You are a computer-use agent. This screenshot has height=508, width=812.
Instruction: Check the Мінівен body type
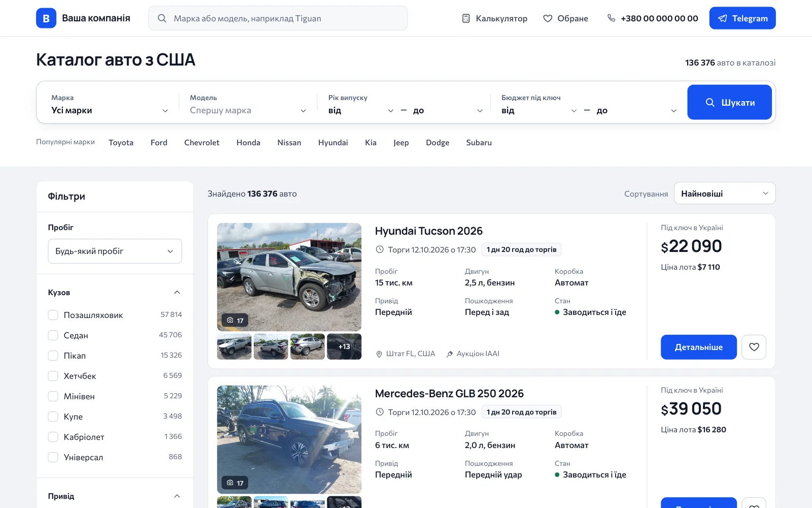(53, 396)
